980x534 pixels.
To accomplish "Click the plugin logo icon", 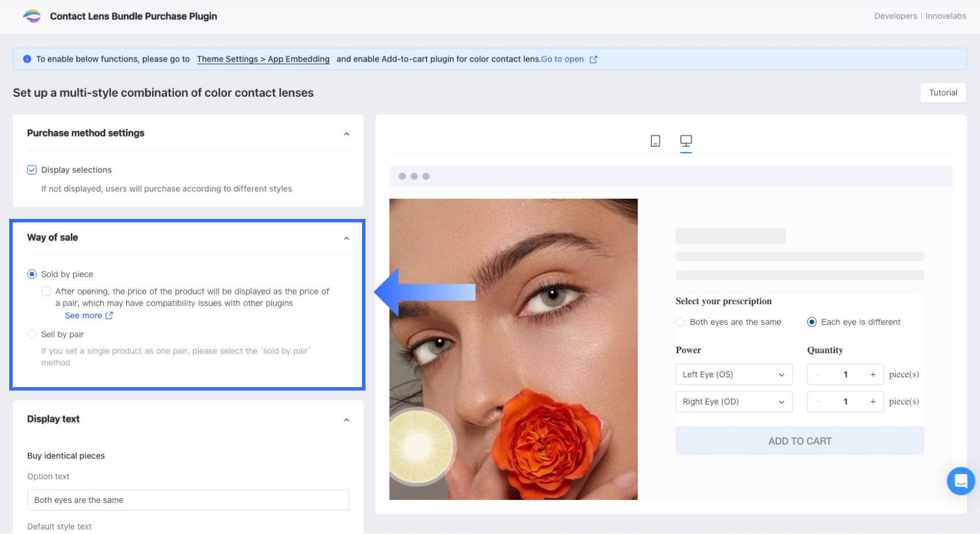I will (32, 16).
